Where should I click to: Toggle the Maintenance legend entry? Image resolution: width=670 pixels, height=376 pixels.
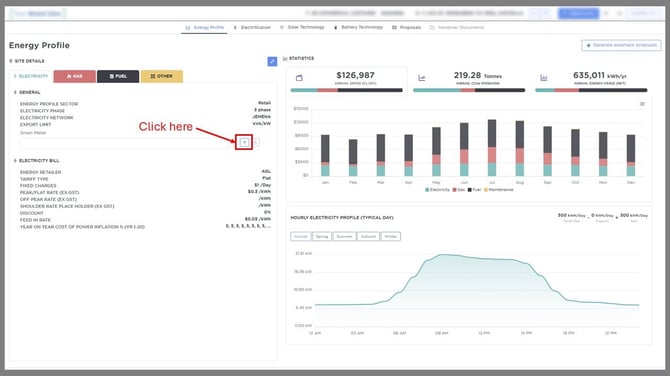(498, 190)
